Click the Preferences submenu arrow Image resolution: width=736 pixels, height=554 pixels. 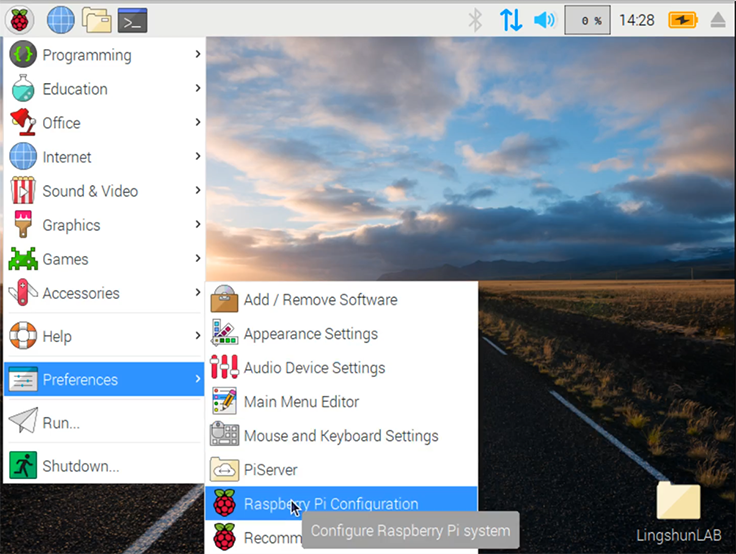pyautogui.click(x=198, y=379)
